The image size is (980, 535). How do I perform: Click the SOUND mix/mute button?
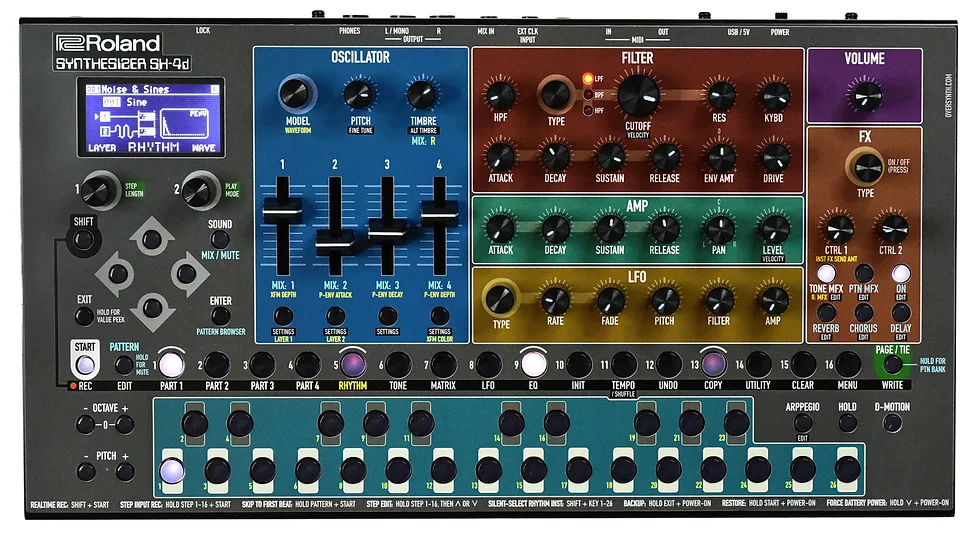coord(219,239)
